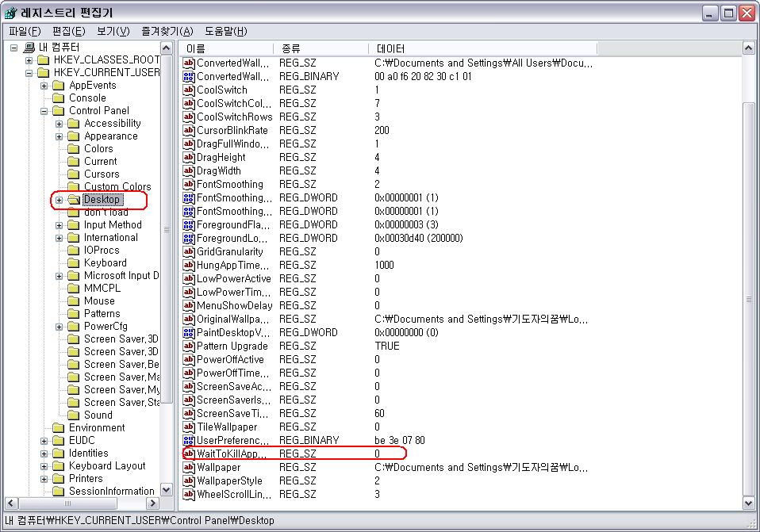Click the Sound folder icon
Viewport: 760px width, 532px height.
click(x=73, y=415)
